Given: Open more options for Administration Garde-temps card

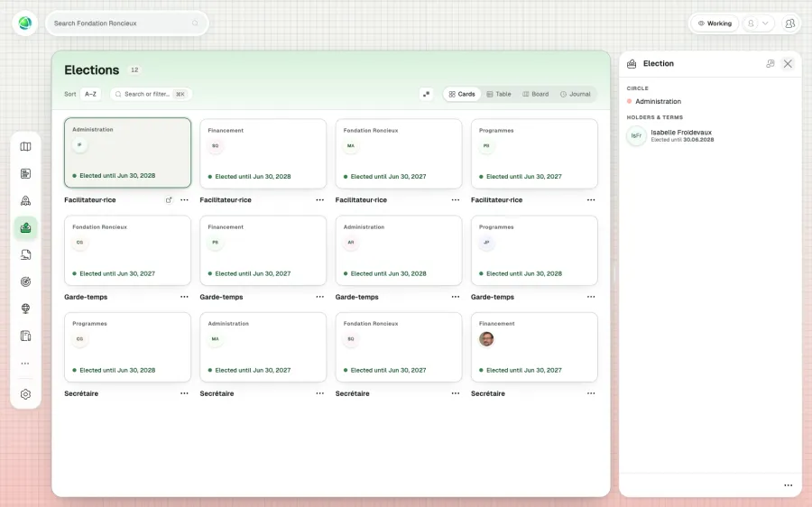Looking at the screenshot, I should pyautogui.click(x=456, y=297).
